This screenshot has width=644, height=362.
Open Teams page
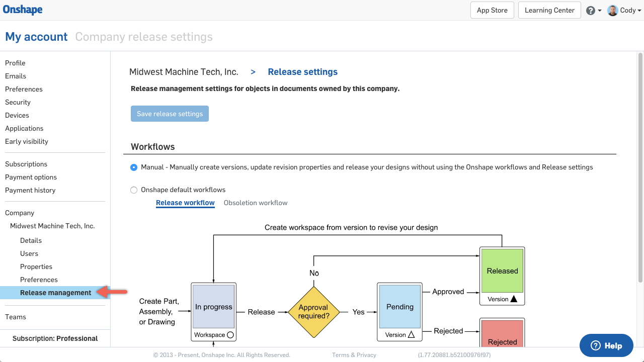click(x=16, y=317)
